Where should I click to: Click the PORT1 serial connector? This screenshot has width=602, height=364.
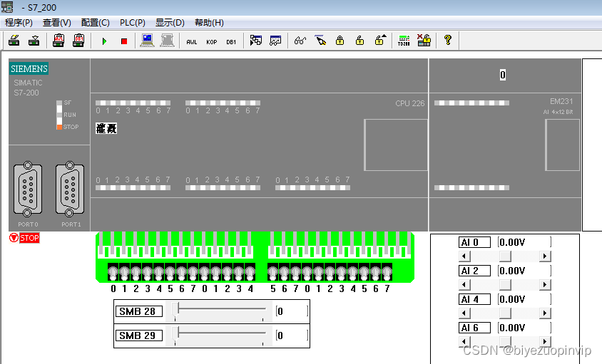69,189
